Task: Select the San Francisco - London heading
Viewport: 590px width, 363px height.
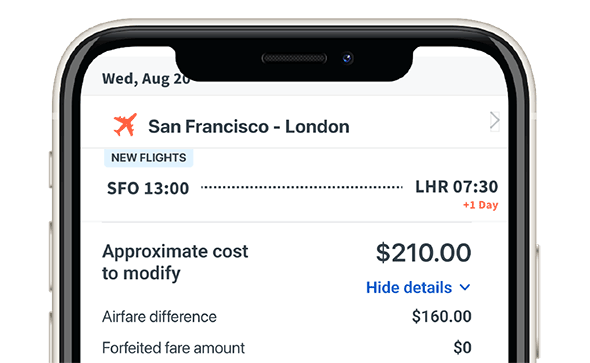Action: 249,126
